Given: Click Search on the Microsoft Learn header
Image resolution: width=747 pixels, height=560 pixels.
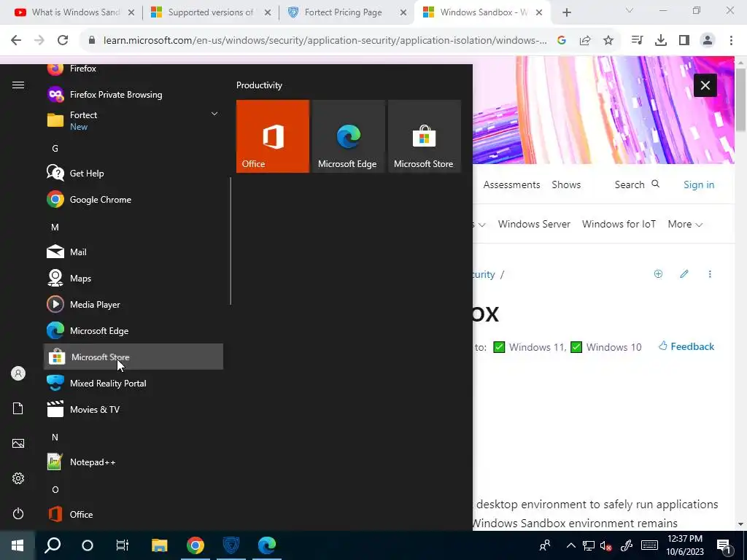Looking at the screenshot, I should pos(637,184).
